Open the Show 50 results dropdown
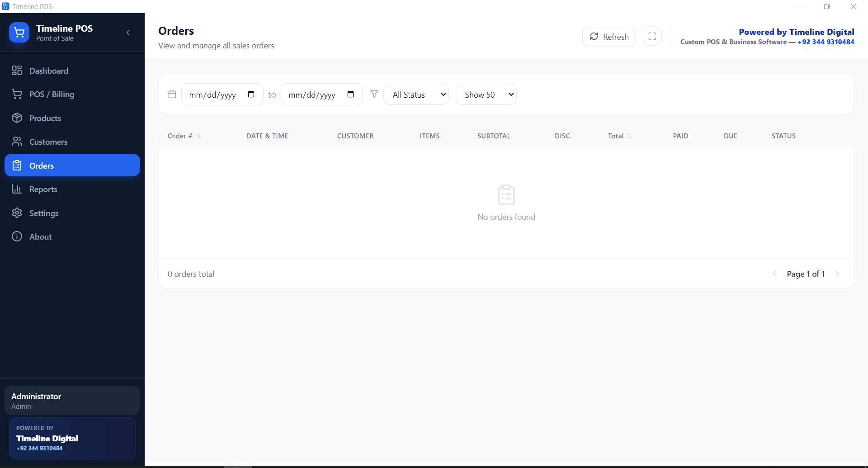This screenshot has height=468, width=868. pyautogui.click(x=486, y=94)
